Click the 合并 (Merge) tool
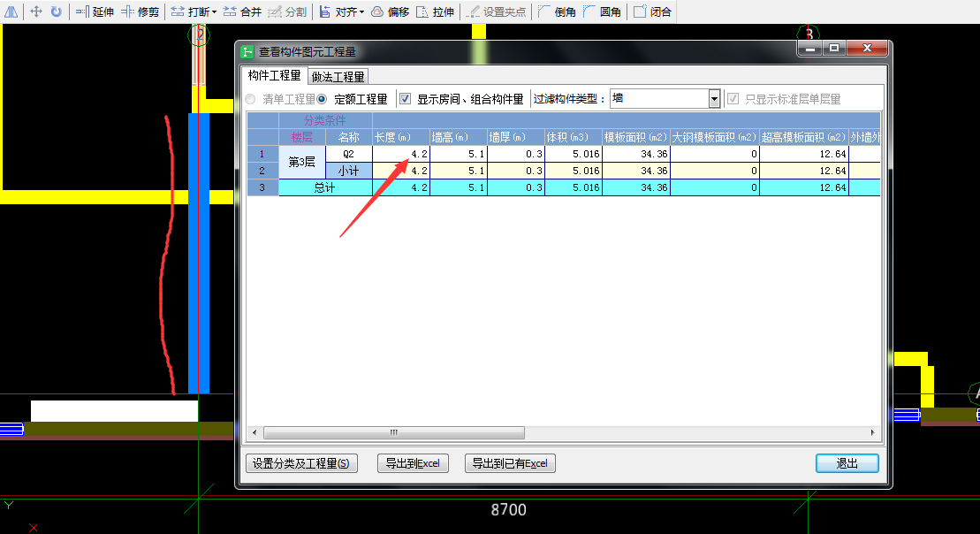The height and width of the screenshot is (534, 980). click(241, 11)
